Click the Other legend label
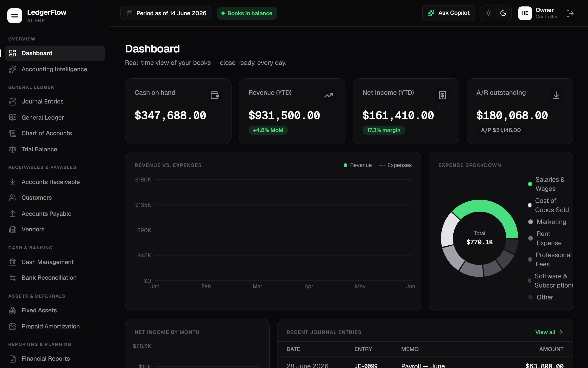 pos(545,297)
